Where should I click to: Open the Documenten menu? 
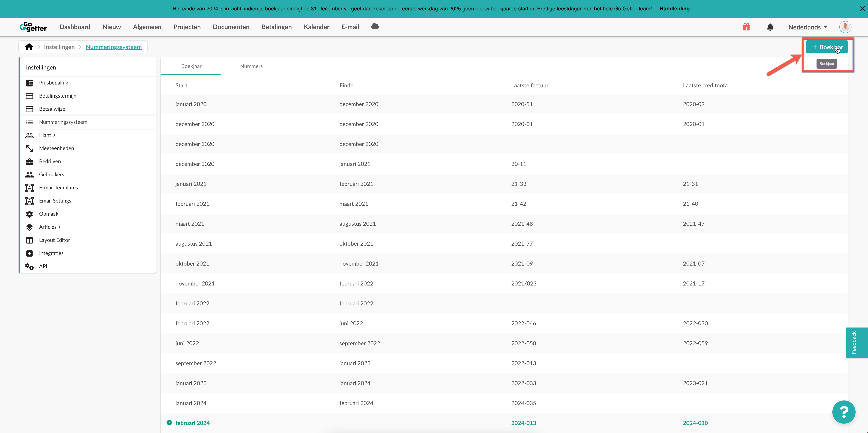click(x=231, y=27)
